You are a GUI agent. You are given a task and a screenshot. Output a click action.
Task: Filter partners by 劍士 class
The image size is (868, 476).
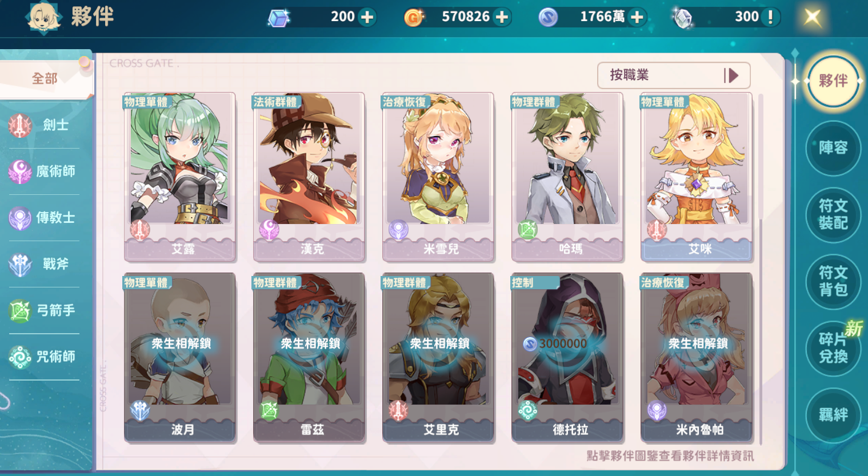[44, 125]
